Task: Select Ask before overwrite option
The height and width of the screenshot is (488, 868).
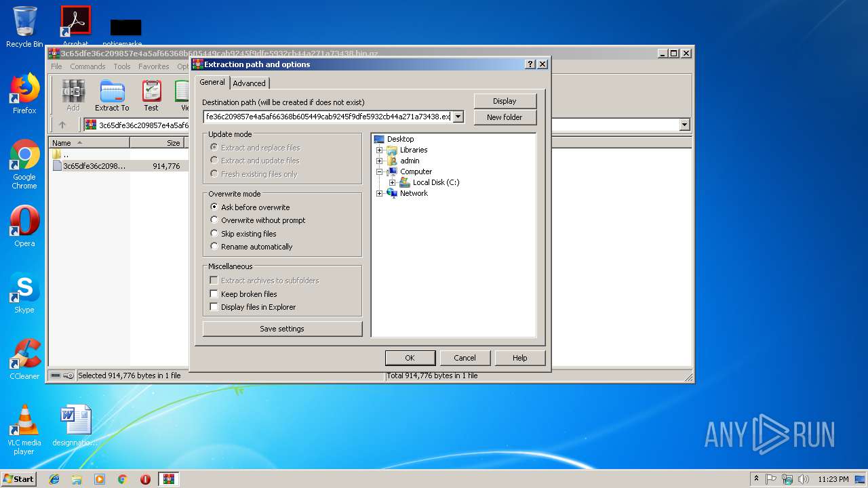Action: 214,207
